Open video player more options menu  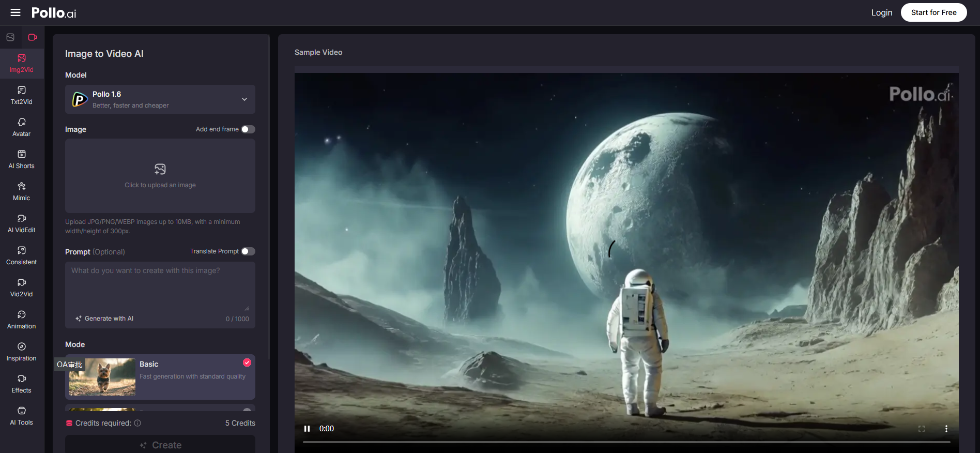pyautogui.click(x=946, y=429)
